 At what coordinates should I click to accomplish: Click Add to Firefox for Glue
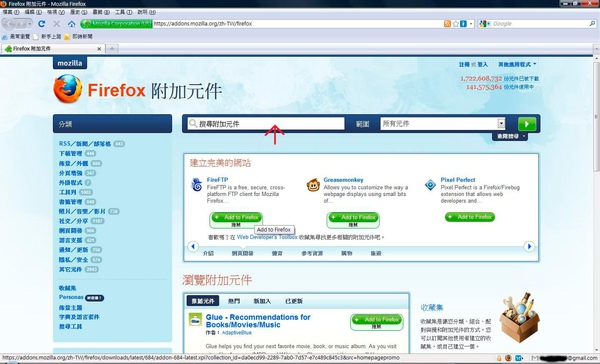pos(377,320)
